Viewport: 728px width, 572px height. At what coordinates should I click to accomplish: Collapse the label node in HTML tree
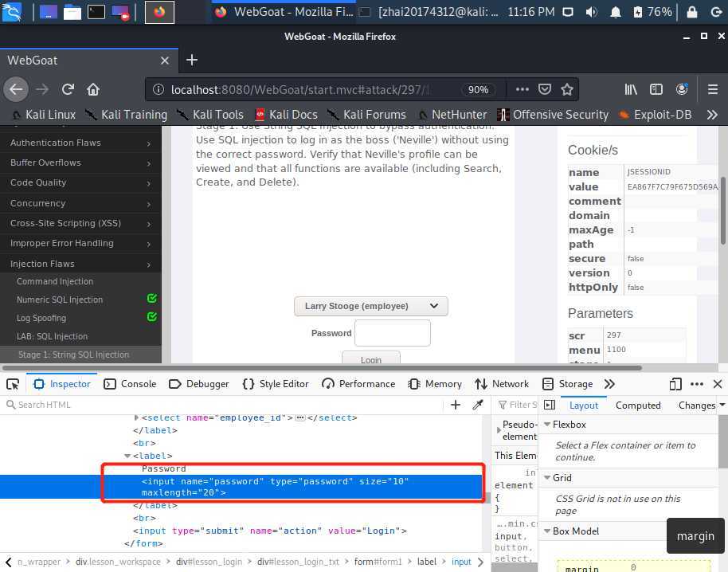[127, 456]
